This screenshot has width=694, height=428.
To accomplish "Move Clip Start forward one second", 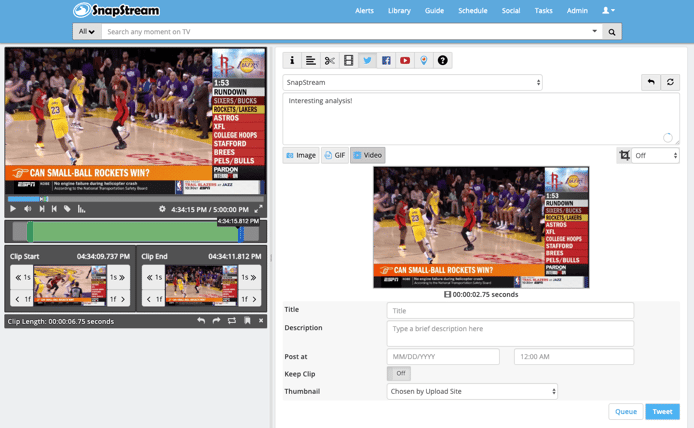I will coord(118,278).
